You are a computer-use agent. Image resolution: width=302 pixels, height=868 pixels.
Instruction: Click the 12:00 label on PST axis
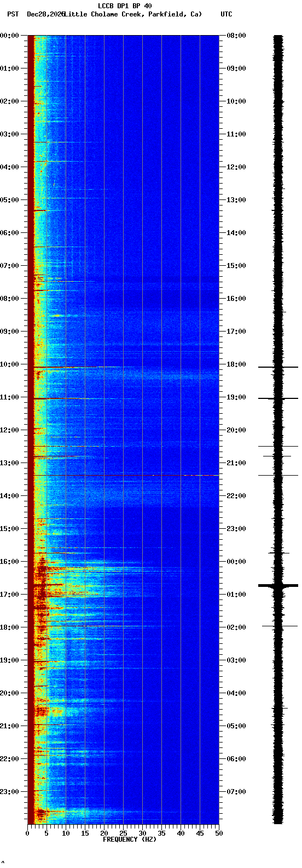[x=9, y=430]
